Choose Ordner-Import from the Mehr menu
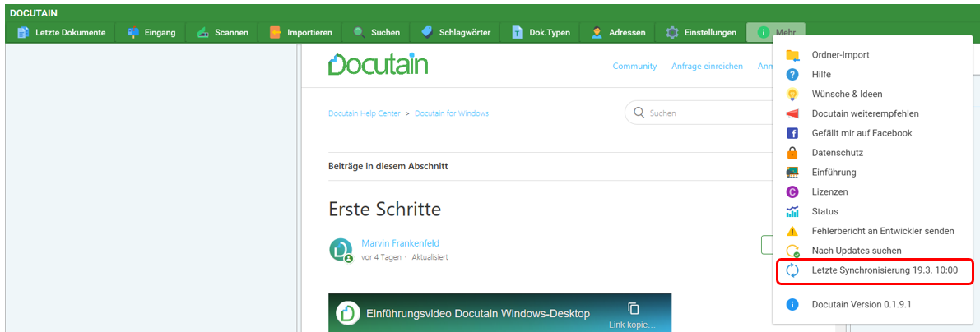 click(872, 55)
